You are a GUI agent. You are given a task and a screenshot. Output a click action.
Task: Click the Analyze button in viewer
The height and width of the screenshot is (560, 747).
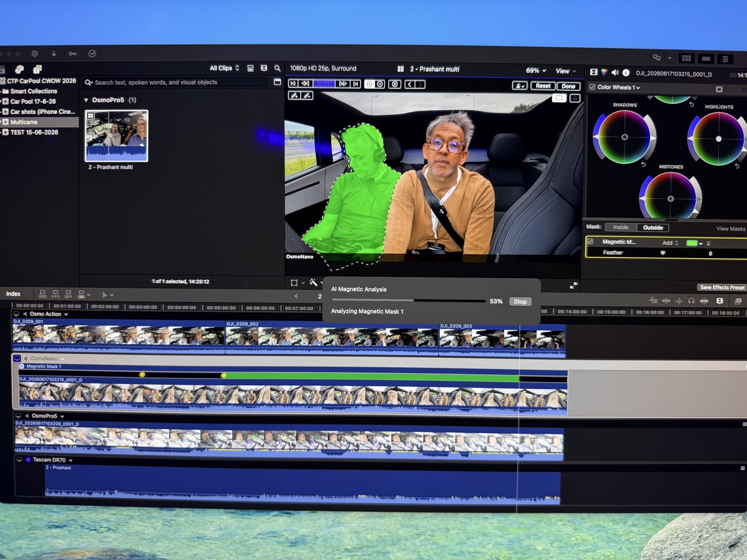point(324,84)
